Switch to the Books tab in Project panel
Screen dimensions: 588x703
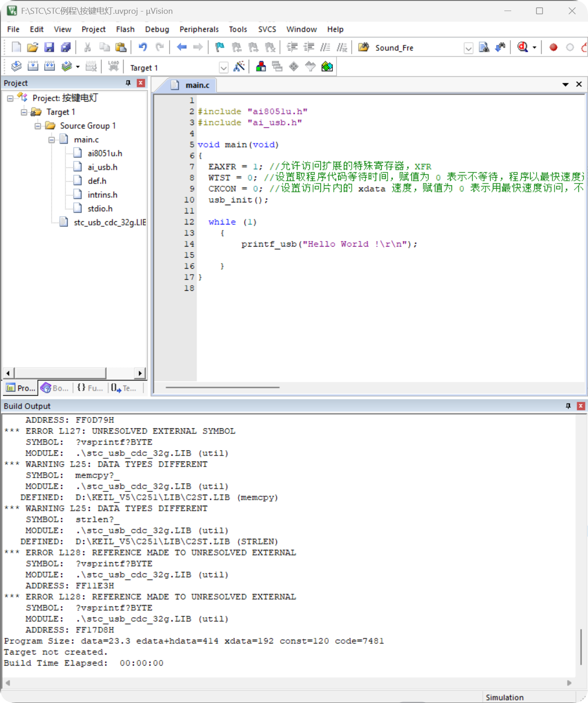(55, 388)
